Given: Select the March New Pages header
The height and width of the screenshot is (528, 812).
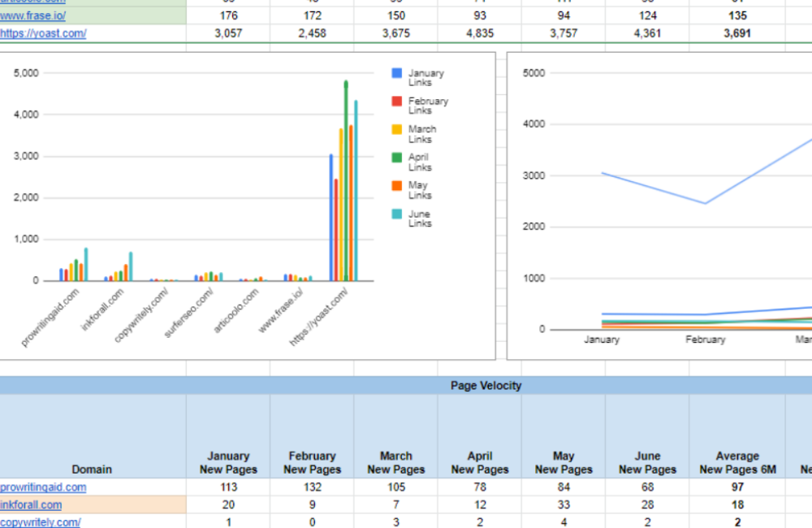Looking at the screenshot, I should pos(396,436).
